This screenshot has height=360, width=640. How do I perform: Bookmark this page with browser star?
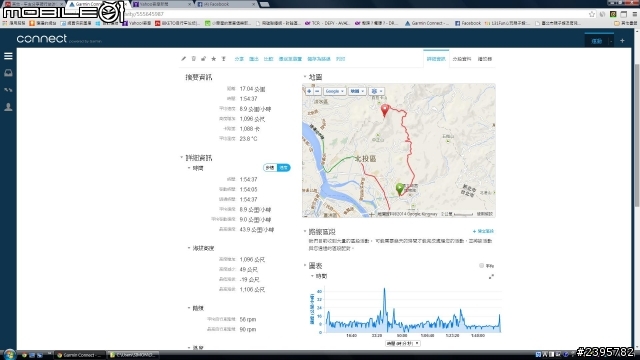pos(592,14)
